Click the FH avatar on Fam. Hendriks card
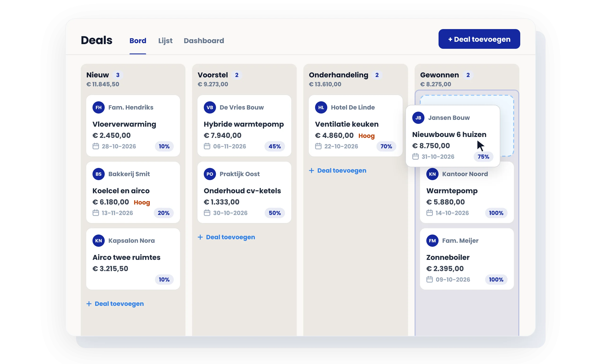This screenshot has width=601, height=364. tap(99, 107)
